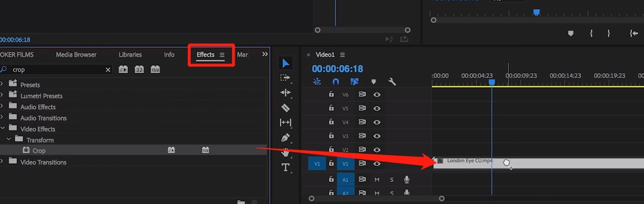Lock track V1
Screen dimensions: 644x204
tap(331, 164)
